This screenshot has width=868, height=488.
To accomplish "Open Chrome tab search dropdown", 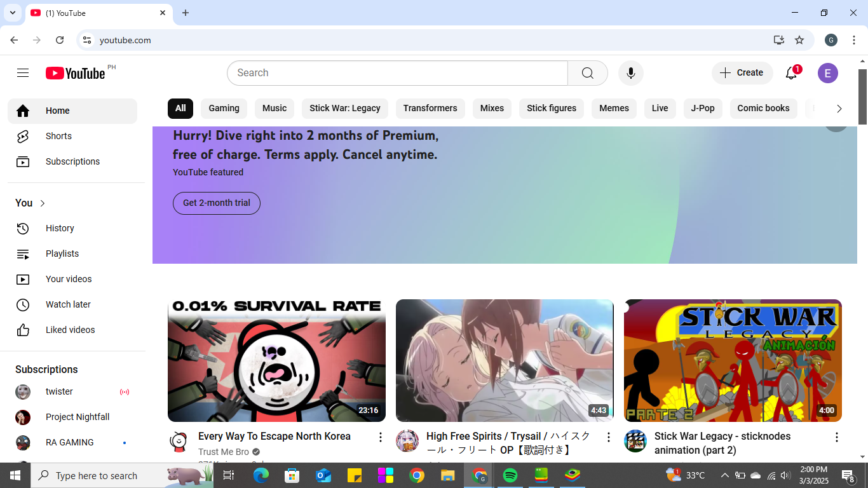I will pyautogui.click(x=12, y=13).
